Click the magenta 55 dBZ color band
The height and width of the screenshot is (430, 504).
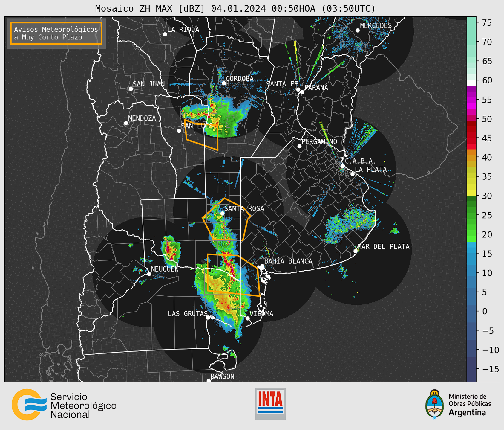[x=471, y=100]
